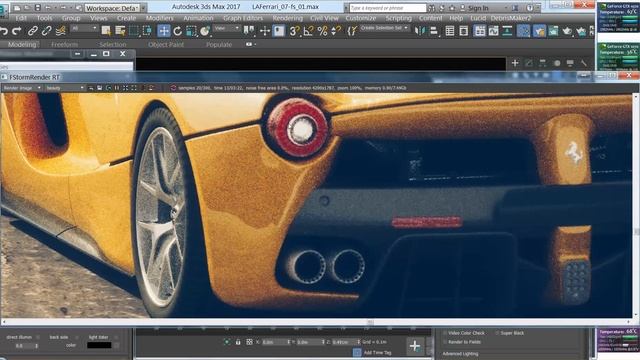This screenshot has height=360, width=640.
Task: Activate the Select and Link tool
Action: pos(33,31)
